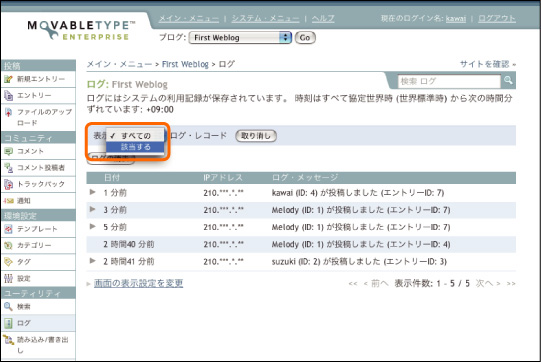Image resolution: width=541 pixels, height=362 pixels.
Task: Expand the 2 時間41 分前 log row
Action: [92, 261]
